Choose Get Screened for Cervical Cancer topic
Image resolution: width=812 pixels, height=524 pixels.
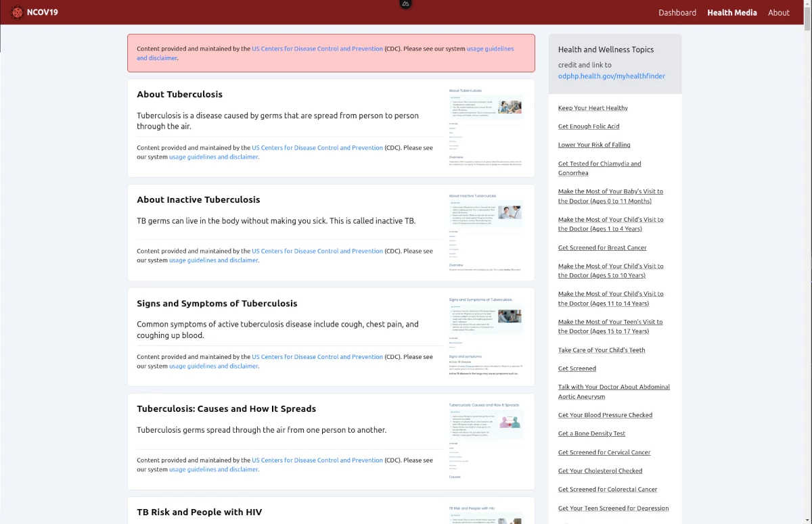(x=604, y=452)
